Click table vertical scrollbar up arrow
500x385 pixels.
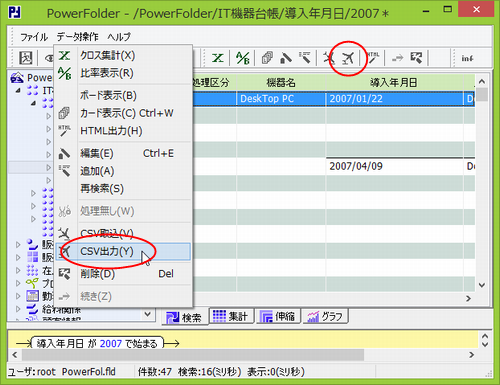(482, 81)
